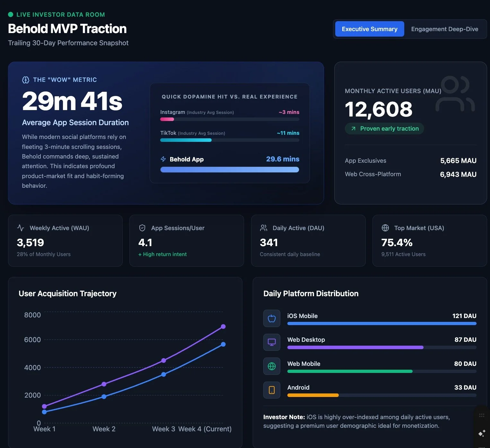
Task: Click the 29.6 mins Behold value
Action: [x=283, y=159]
